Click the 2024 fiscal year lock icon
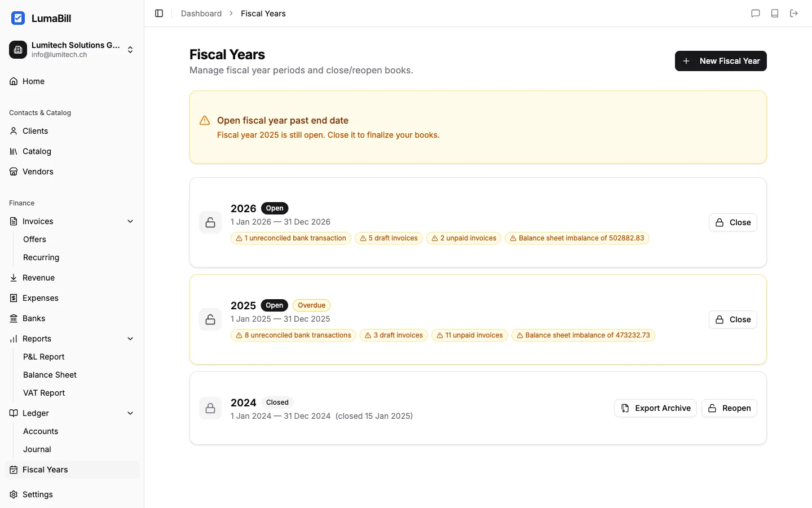Screen dimensions: 812x508 [210, 408]
